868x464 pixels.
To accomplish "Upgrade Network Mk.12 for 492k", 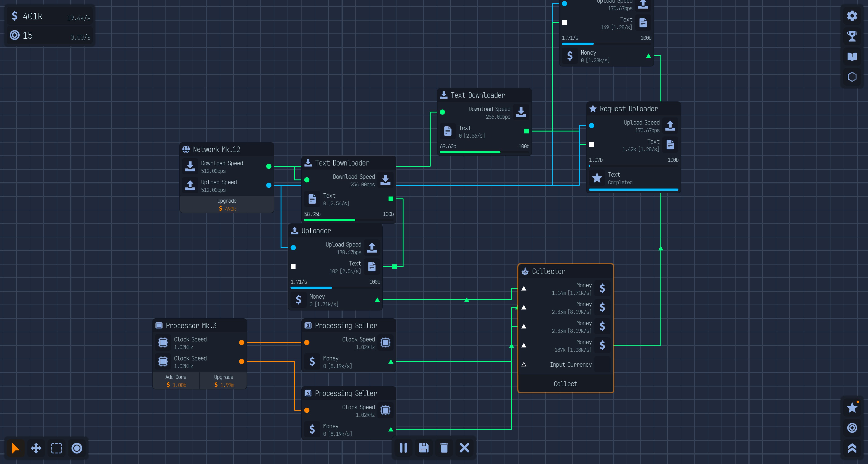I will click(x=227, y=204).
